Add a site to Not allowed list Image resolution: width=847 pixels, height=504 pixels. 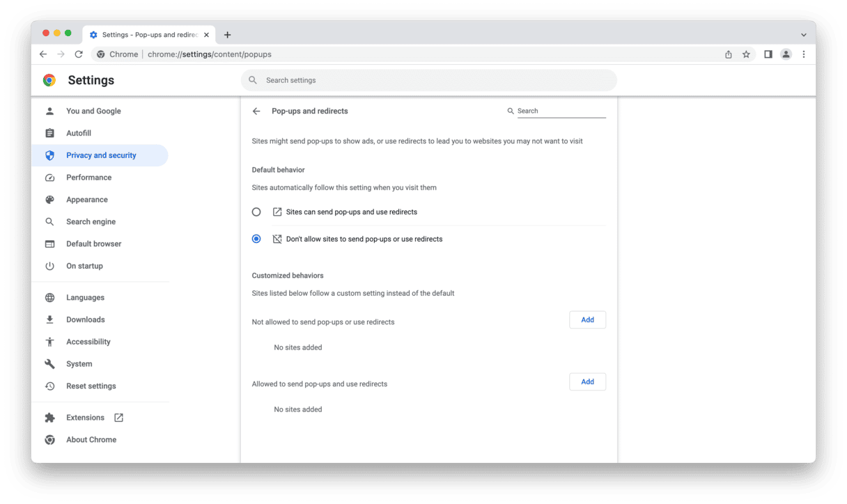587,320
